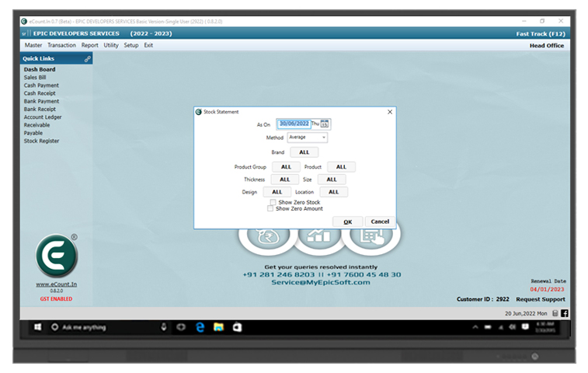Open the Setup menu
Screen dimensions: 588x373
click(x=131, y=45)
